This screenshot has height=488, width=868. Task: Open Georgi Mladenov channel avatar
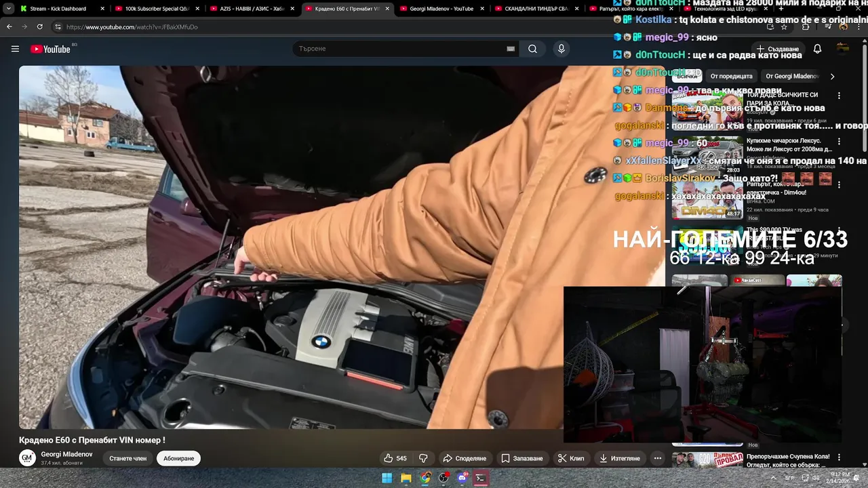[x=27, y=458]
